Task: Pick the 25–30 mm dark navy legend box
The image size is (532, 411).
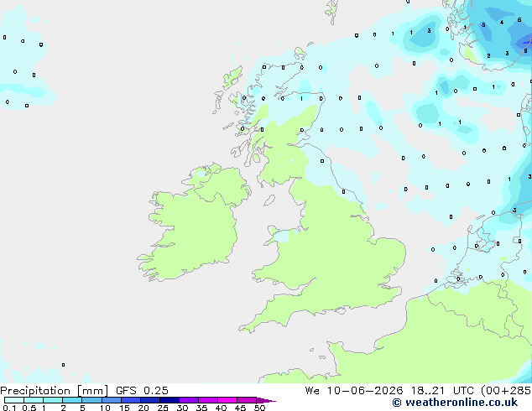Action: click(170, 400)
